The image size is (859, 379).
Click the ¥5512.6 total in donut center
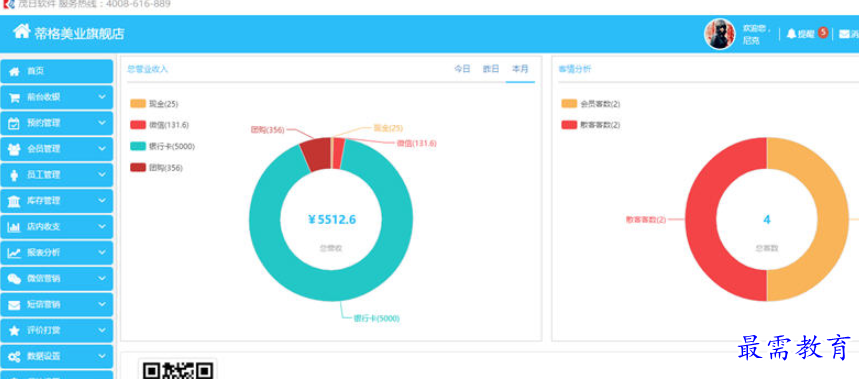coord(331,220)
